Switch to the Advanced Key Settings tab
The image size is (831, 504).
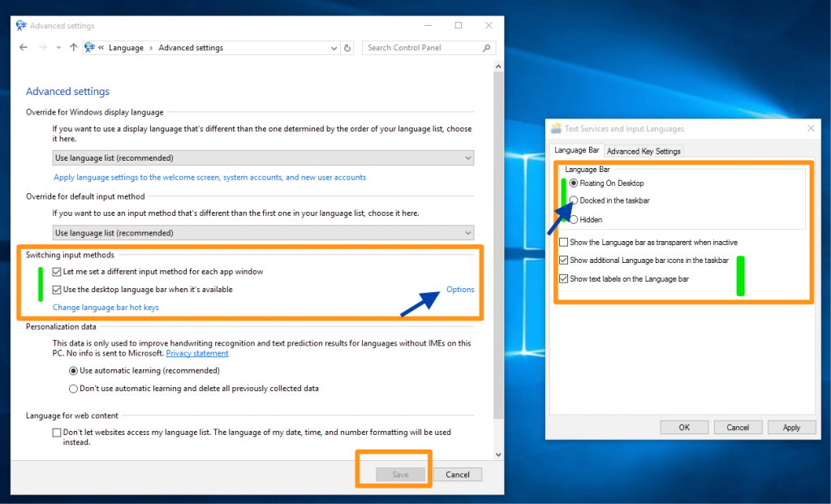tap(644, 151)
